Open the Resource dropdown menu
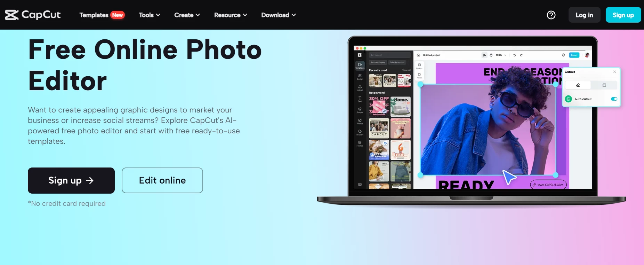Viewport: 644px width, 265px height. pos(231,15)
